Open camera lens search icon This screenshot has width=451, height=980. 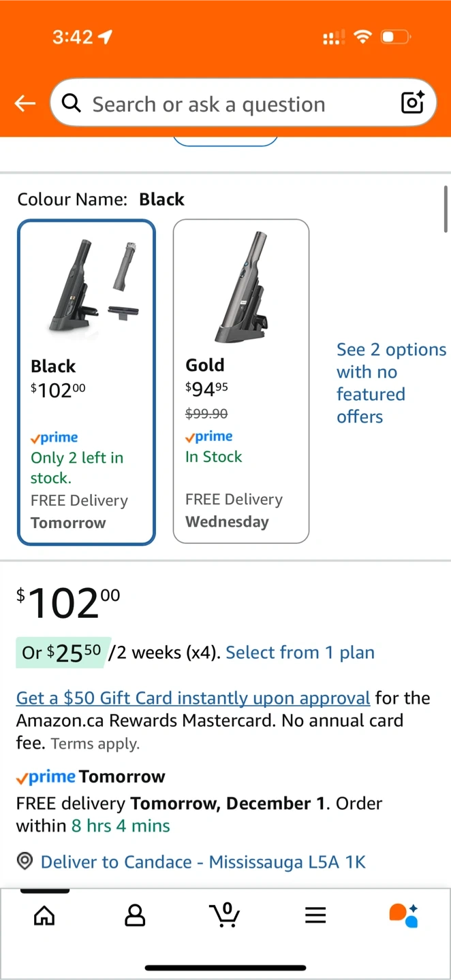[x=413, y=103]
